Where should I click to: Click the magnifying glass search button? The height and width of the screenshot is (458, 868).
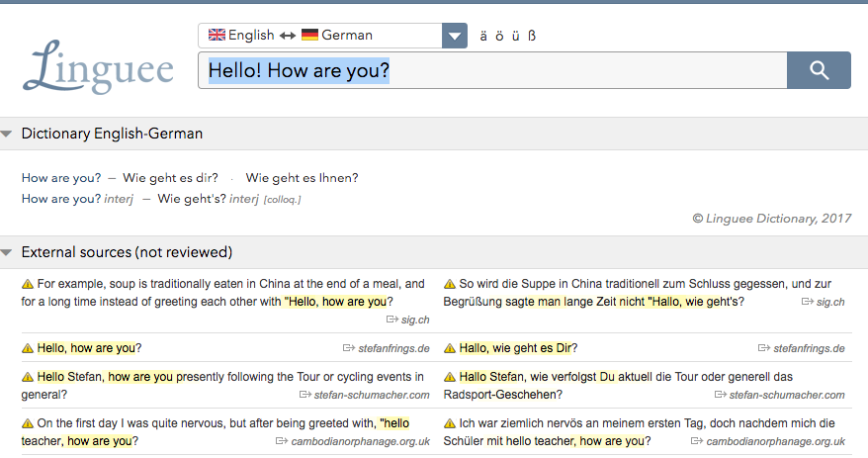pyautogui.click(x=819, y=70)
